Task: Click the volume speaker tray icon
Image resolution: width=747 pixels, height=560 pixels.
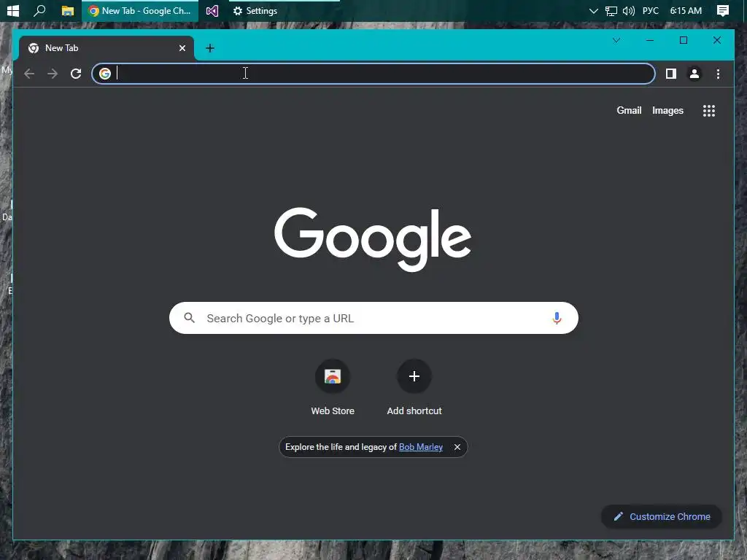Action: click(x=629, y=10)
